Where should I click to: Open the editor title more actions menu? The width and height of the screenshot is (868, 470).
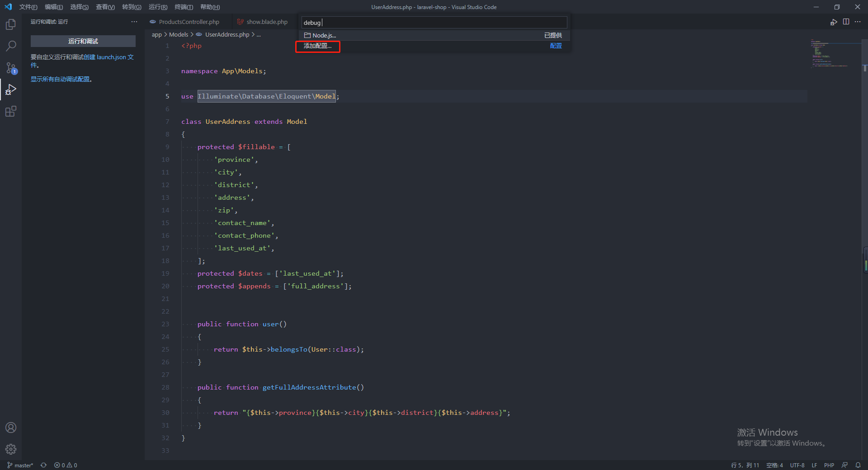pyautogui.click(x=858, y=22)
